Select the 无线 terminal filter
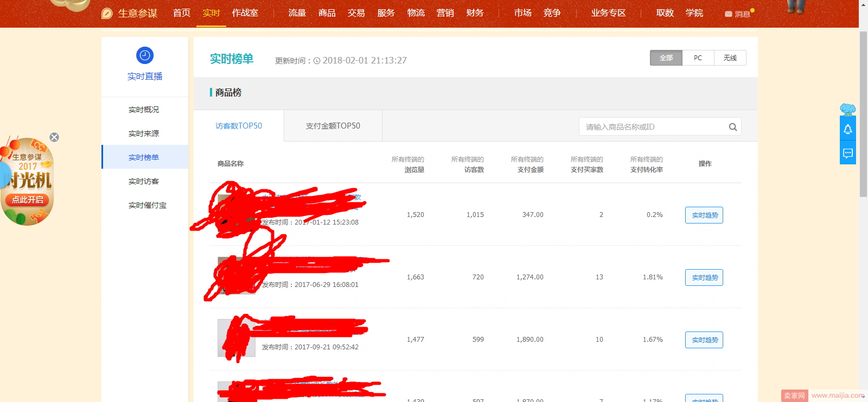 [730, 58]
